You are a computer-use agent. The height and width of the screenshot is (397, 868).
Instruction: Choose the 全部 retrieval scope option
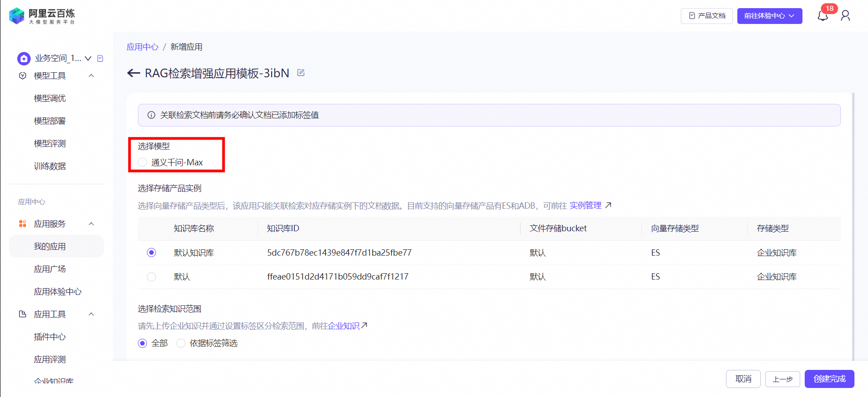pyautogui.click(x=142, y=343)
